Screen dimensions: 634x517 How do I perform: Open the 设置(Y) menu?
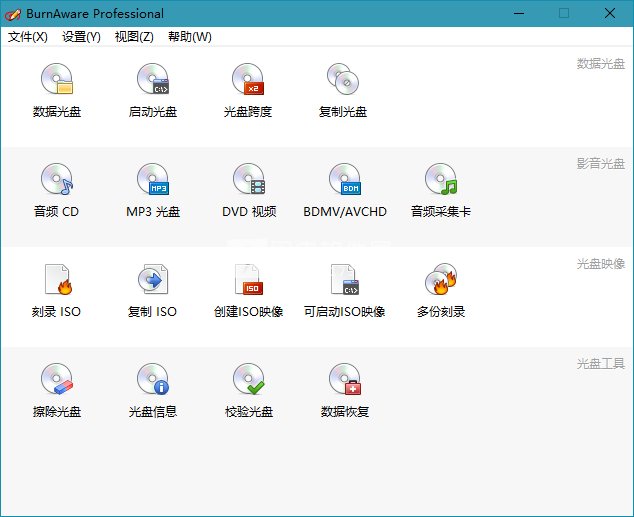tap(81, 37)
